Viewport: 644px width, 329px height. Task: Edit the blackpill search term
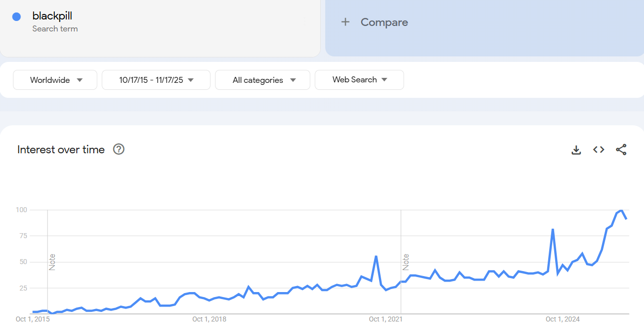click(x=52, y=16)
